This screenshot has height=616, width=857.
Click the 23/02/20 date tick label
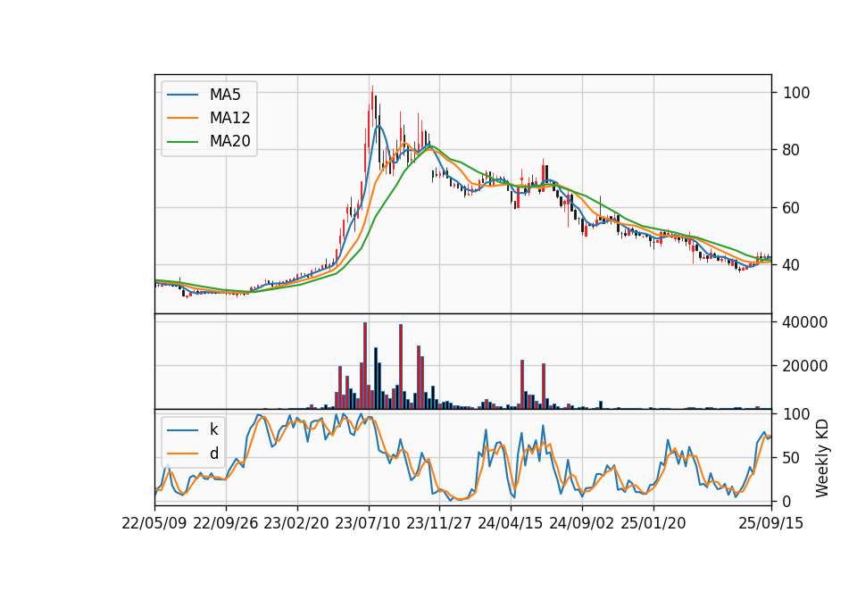296,523
